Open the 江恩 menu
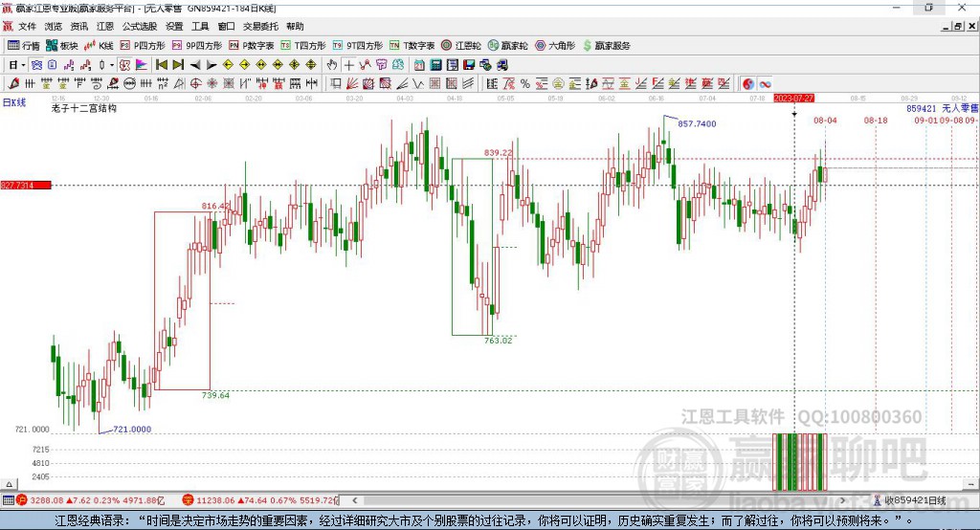Screen dimensions: 980x530 pos(105,26)
